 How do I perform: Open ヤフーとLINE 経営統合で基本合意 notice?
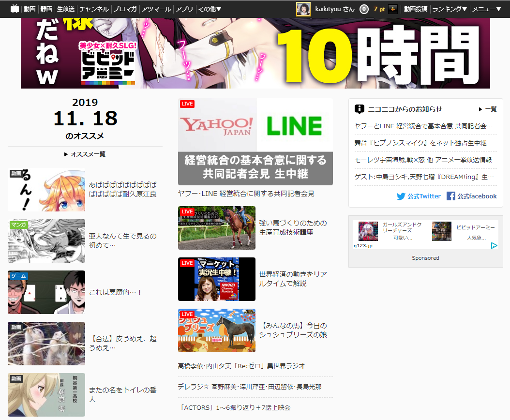point(423,126)
